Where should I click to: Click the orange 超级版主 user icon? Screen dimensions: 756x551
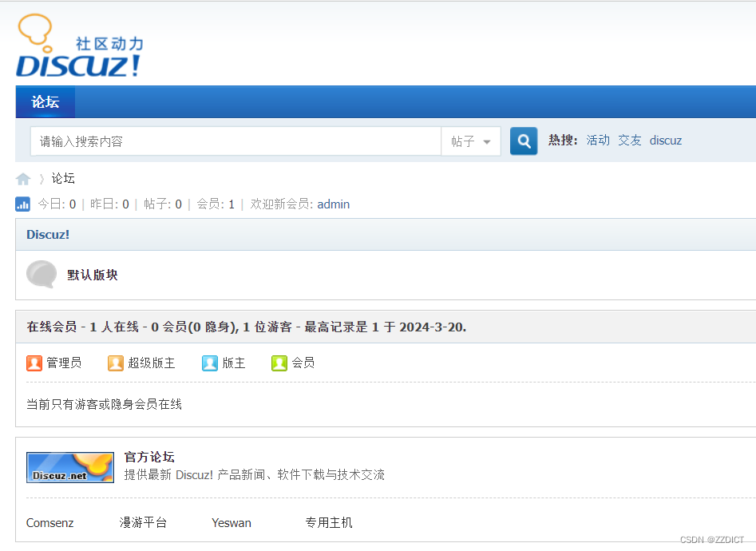click(x=116, y=363)
